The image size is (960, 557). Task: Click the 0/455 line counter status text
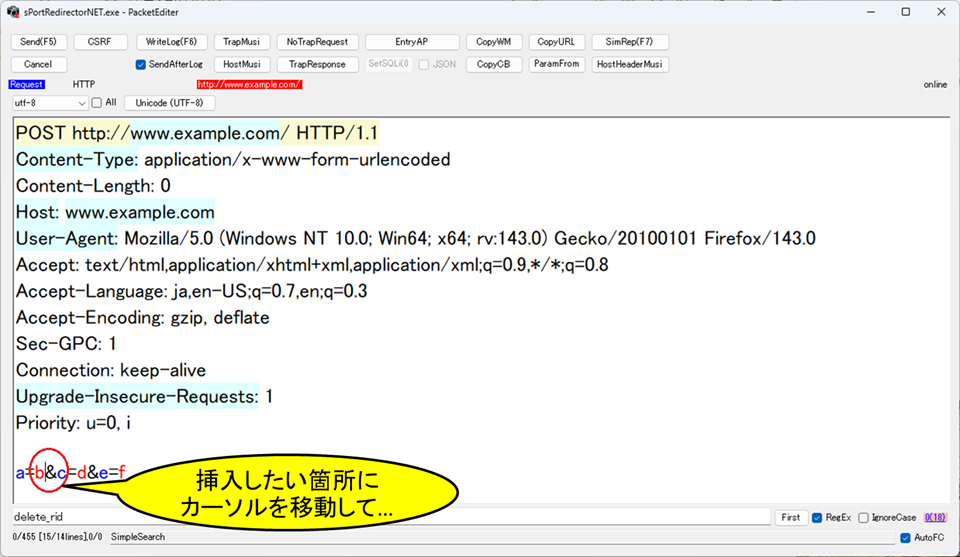57,537
